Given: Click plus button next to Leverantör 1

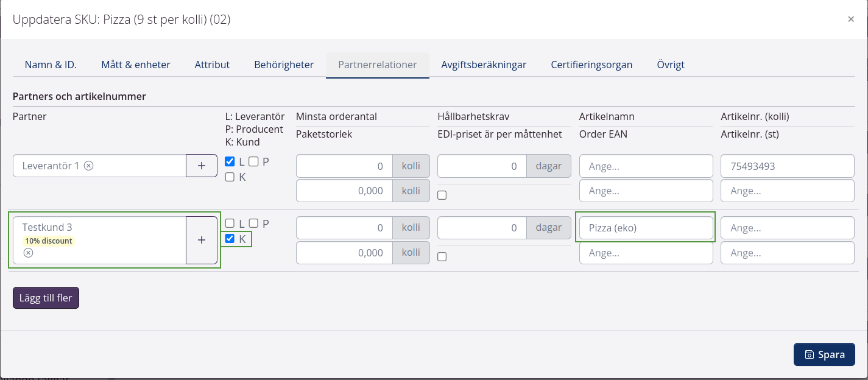Looking at the screenshot, I should [x=202, y=166].
